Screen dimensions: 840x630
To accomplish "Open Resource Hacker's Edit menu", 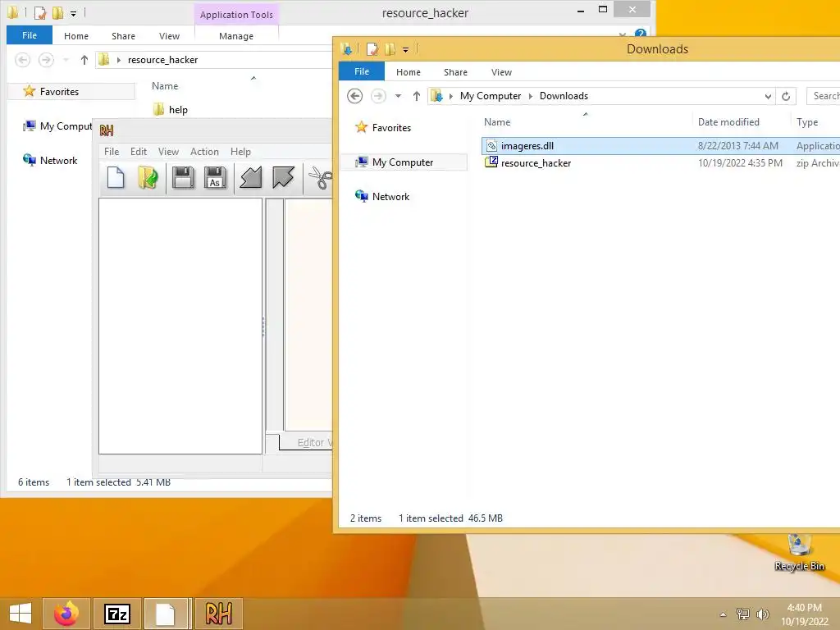I will (138, 152).
